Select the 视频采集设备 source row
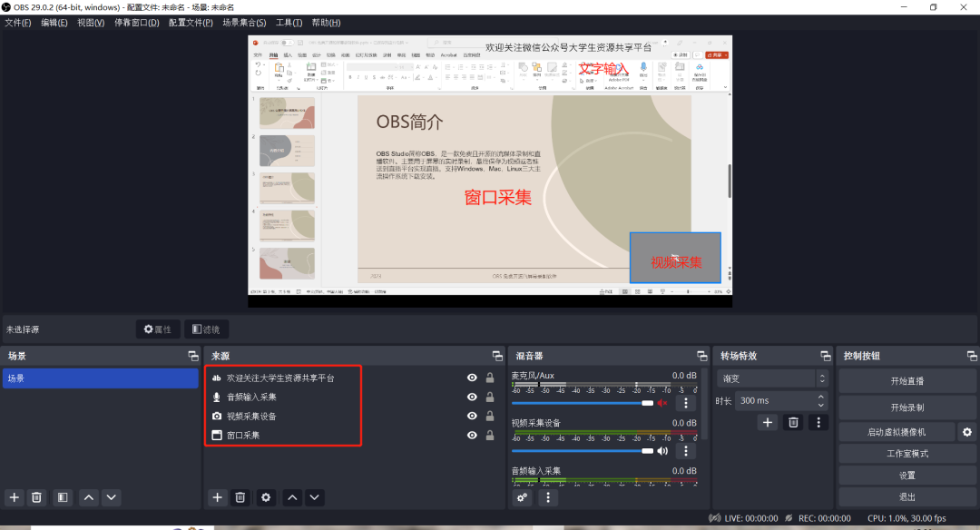Image resolution: width=980 pixels, height=530 pixels. click(x=353, y=416)
